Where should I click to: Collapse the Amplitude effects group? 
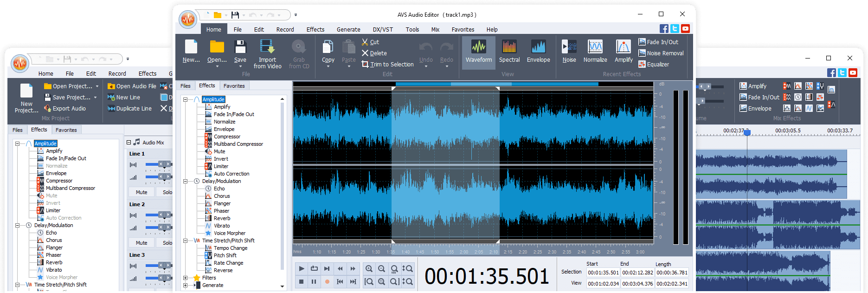[186, 99]
